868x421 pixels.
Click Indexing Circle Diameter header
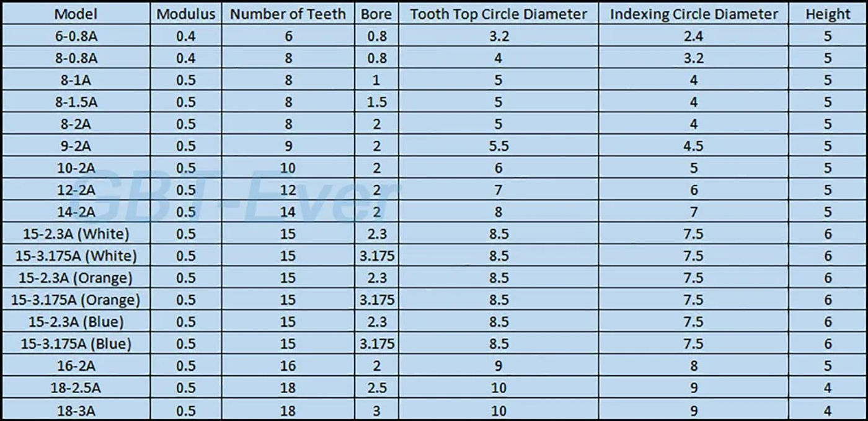click(694, 14)
